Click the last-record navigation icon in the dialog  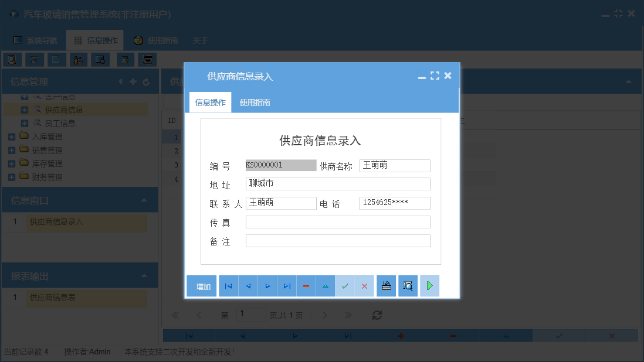(x=286, y=286)
